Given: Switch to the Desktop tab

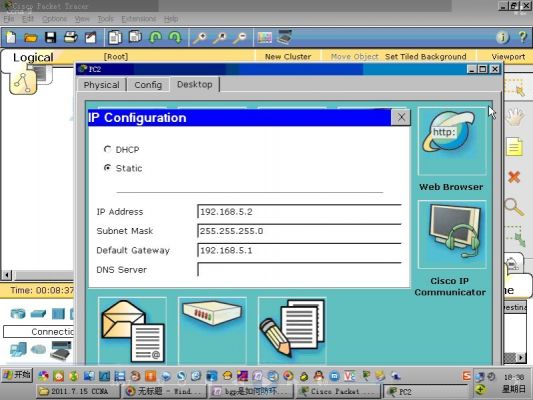Looking at the screenshot, I should (195, 84).
